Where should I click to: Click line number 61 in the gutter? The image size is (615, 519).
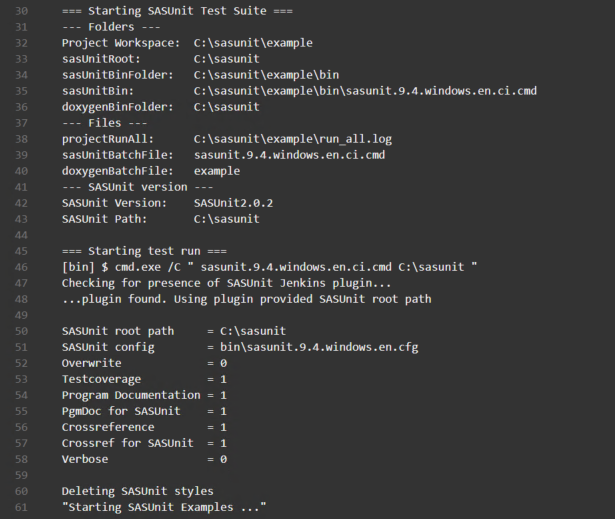tap(21, 507)
